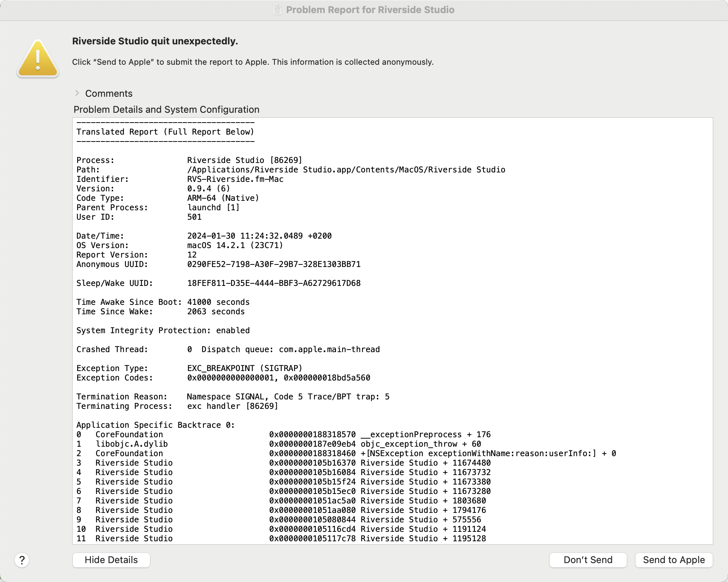This screenshot has height=582, width=728.
Task: Open help with the question mark button
Action: [x=22, y=560]
